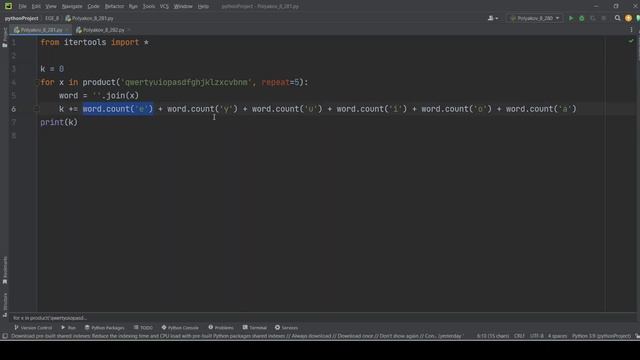Open the Tools menu
Screen dimensions: 640x360
[x=149, y=7]
